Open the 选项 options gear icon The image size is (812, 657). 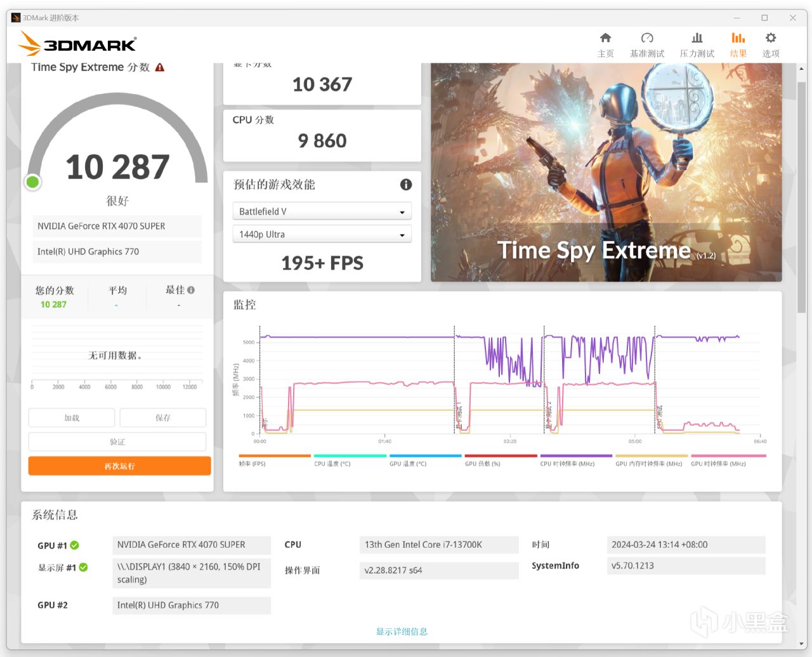click(x=771, y=38)
